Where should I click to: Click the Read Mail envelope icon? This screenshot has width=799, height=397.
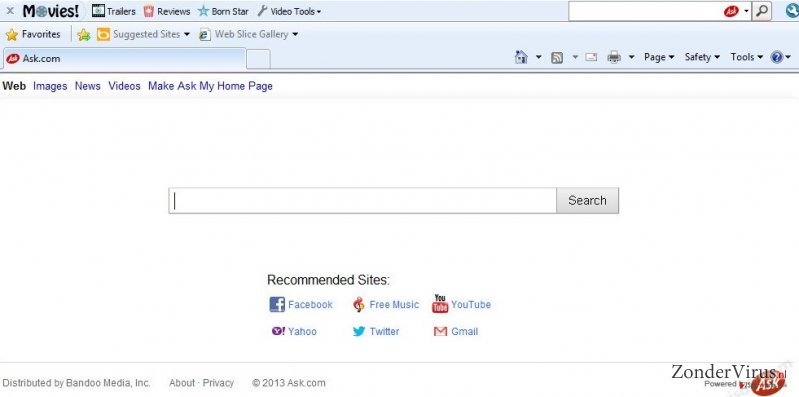coord(591,57)
